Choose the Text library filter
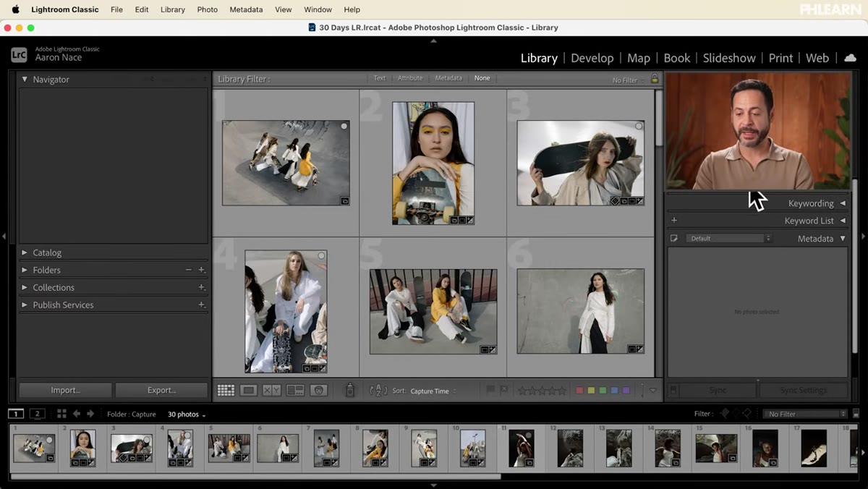 coord(380,78)
